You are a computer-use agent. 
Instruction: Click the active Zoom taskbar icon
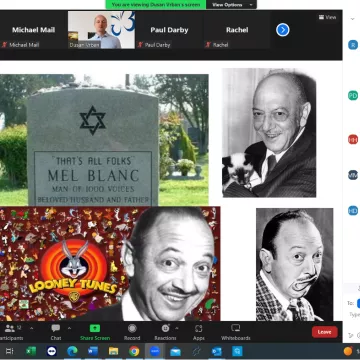coord(155,351)
